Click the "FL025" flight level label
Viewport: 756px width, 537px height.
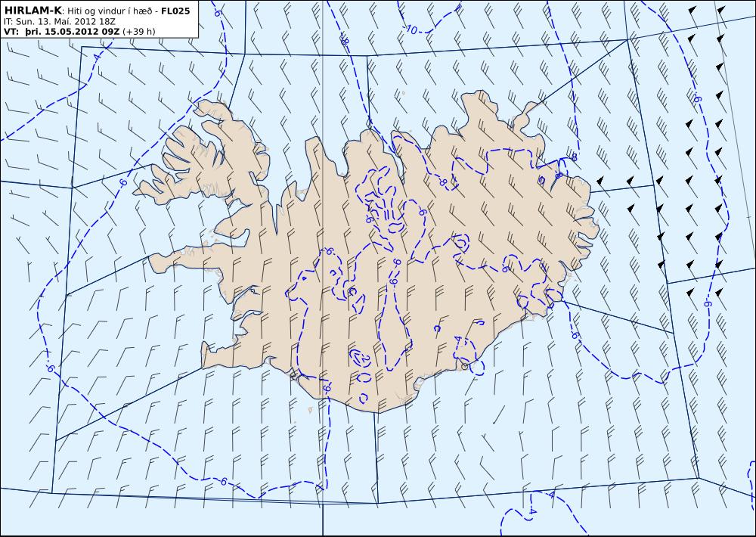pyautogui.click(x=175, y=11)
